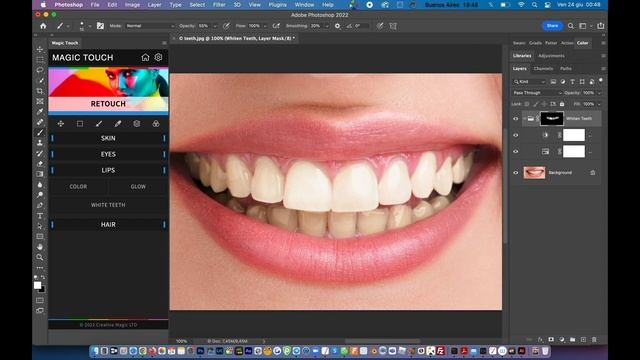
Task: Hide the second adjustment layer under Whiten Teeth
Action: pyautogui.click(x=516, y=151)
